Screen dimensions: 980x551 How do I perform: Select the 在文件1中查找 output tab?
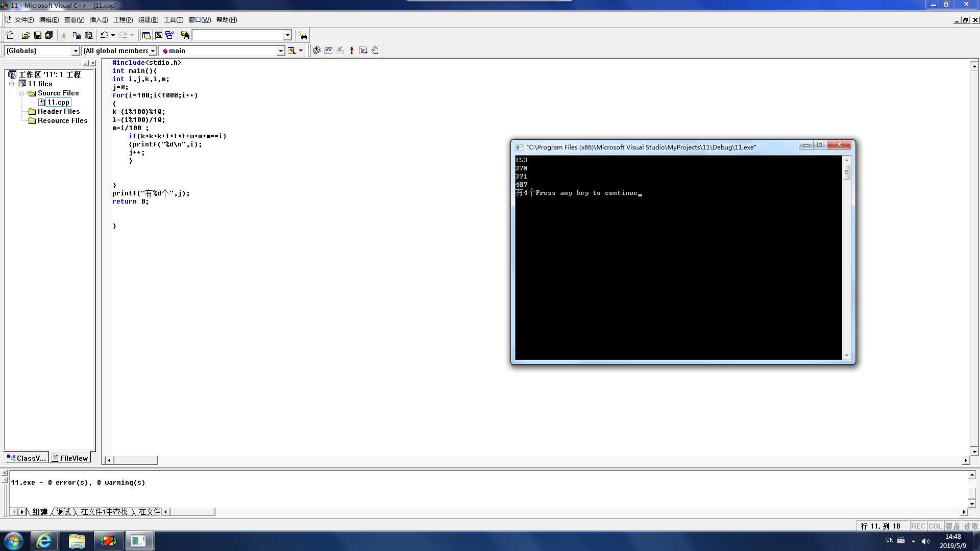(104, 512)
